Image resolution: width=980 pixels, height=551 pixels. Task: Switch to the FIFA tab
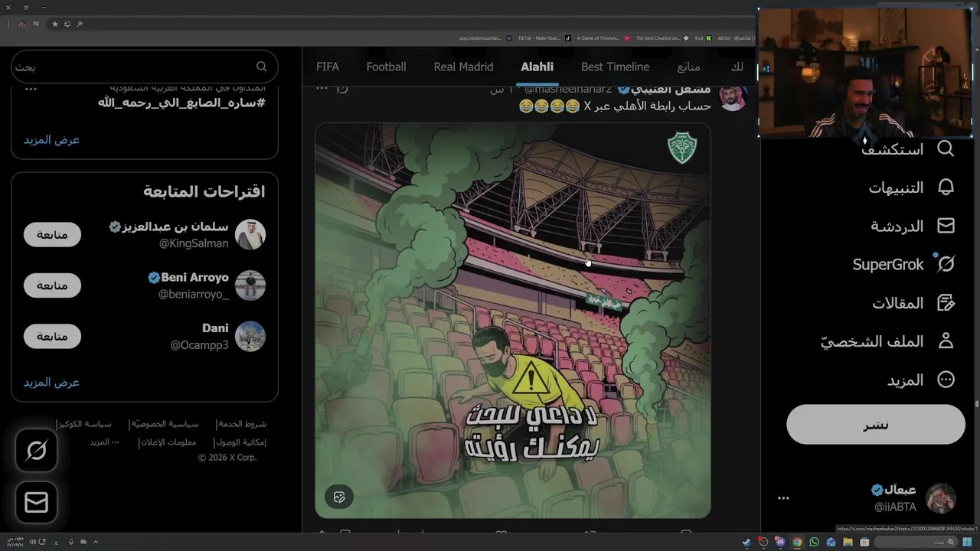[328, 67]
